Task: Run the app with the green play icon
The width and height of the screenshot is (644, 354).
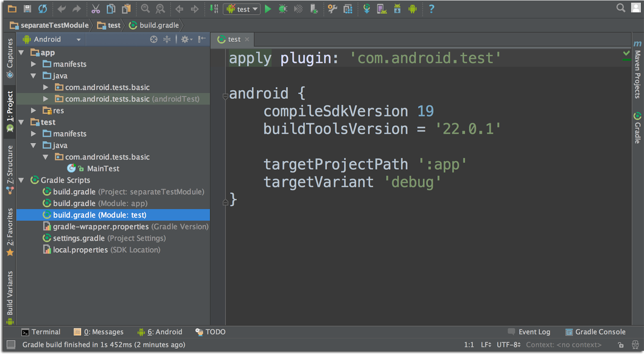Action: 268,9
